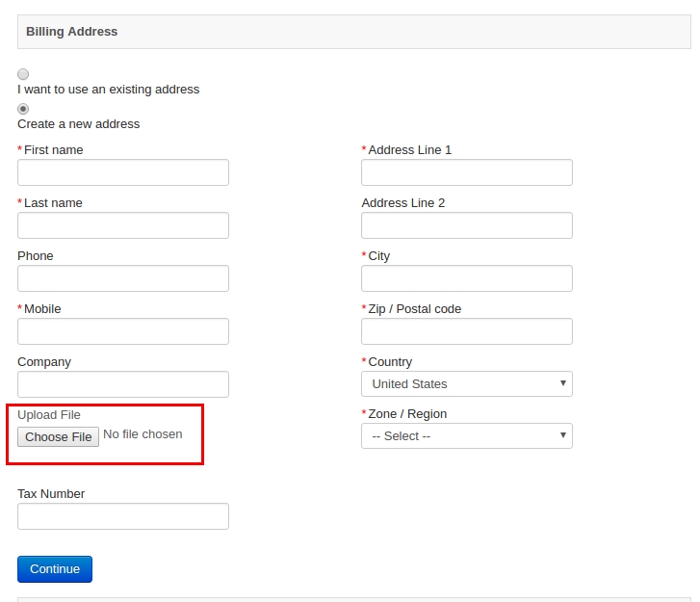Click the Billing Address section header
700x602 pixels.
pyautogui.click(x=354, y=32)
